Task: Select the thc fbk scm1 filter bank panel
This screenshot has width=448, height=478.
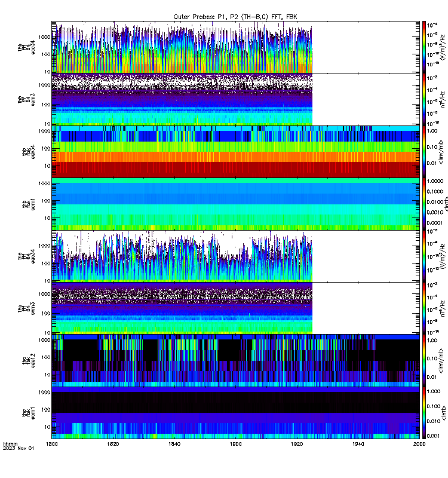Action: pos(235,413)
